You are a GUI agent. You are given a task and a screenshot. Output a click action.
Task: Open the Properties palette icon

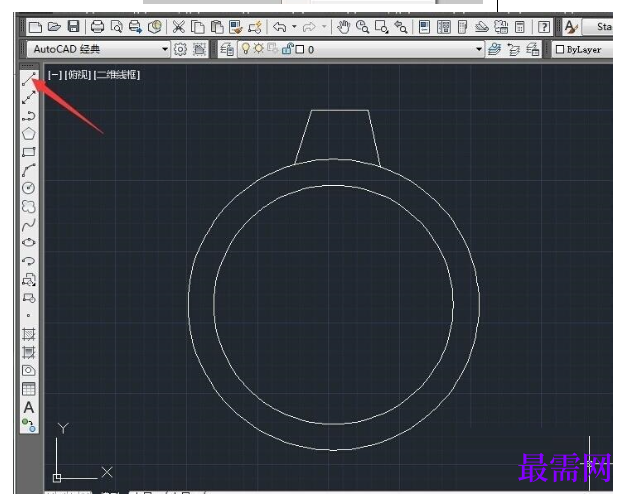click(424, 27)
